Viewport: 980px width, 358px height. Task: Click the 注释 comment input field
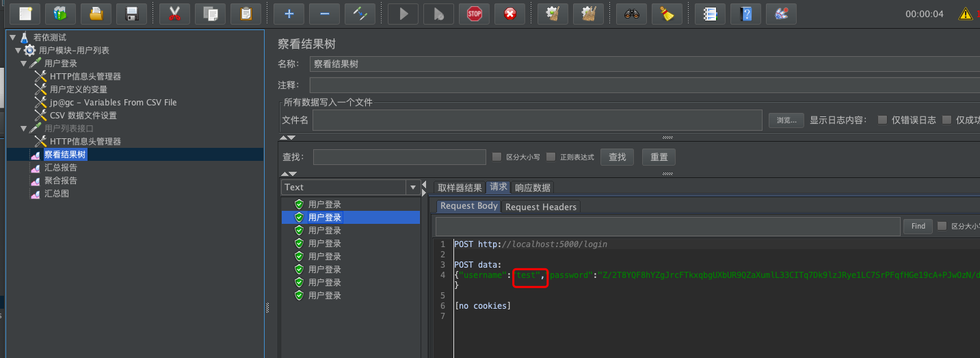[644, 85]
